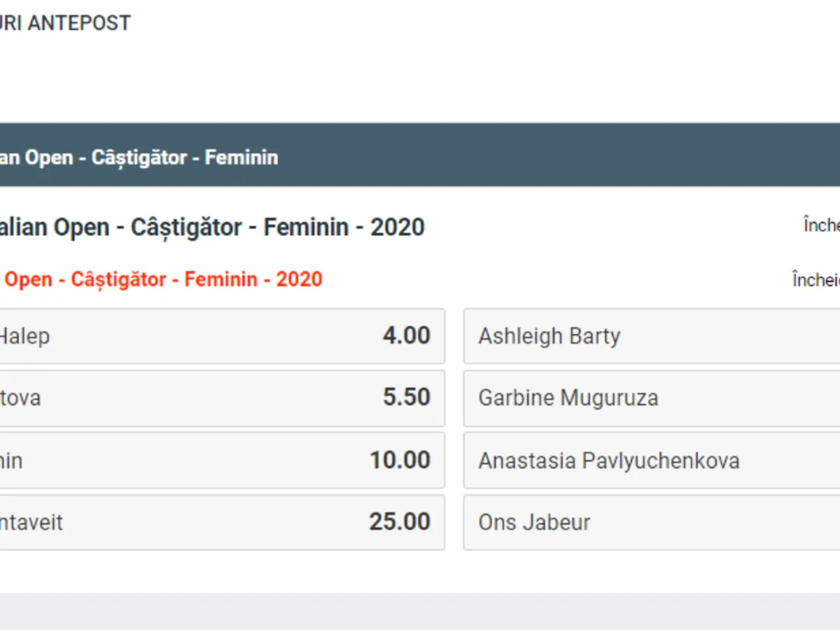Choose the 5.50 odds value

point(406,398)
